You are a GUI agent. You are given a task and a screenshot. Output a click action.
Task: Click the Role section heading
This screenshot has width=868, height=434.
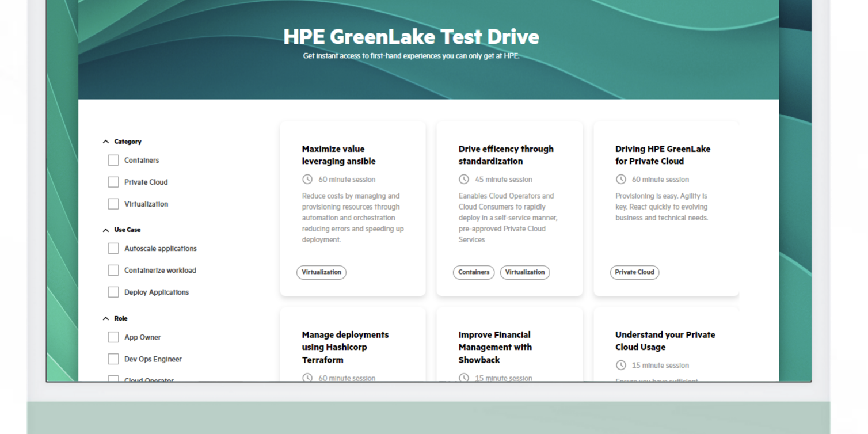coord(121,318)
